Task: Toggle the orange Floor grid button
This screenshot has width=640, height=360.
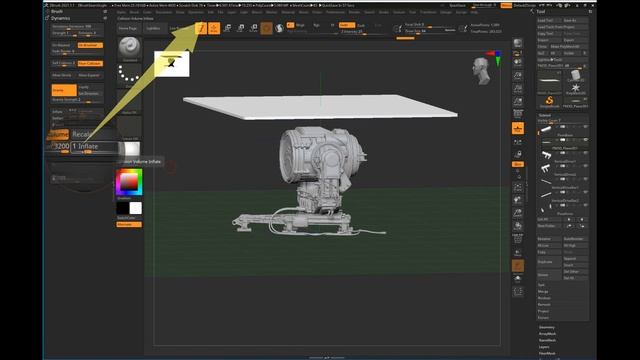Action: tap(518, 129)
